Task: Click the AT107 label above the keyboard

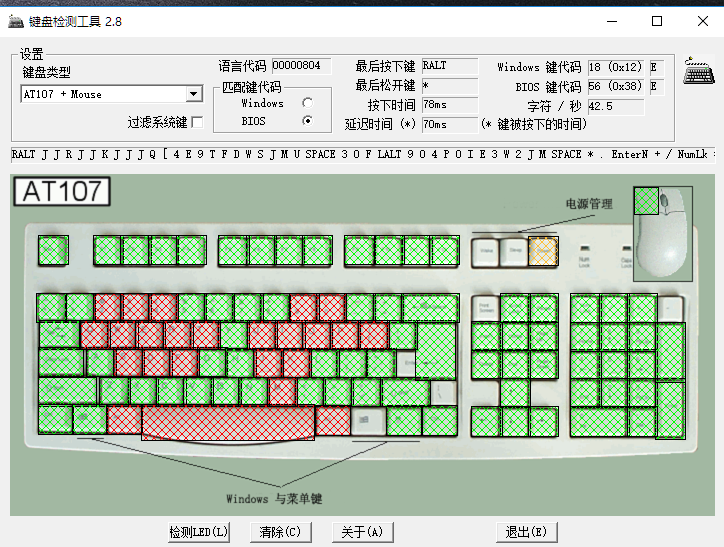Action: pyautogui.click(x=62, y=191)
